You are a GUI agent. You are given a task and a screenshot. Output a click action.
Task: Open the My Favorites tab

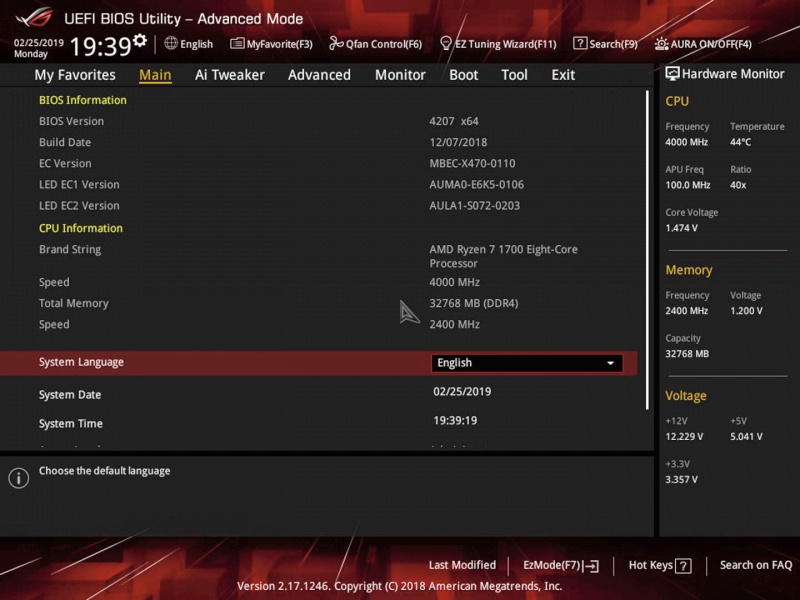coord(75,75)
